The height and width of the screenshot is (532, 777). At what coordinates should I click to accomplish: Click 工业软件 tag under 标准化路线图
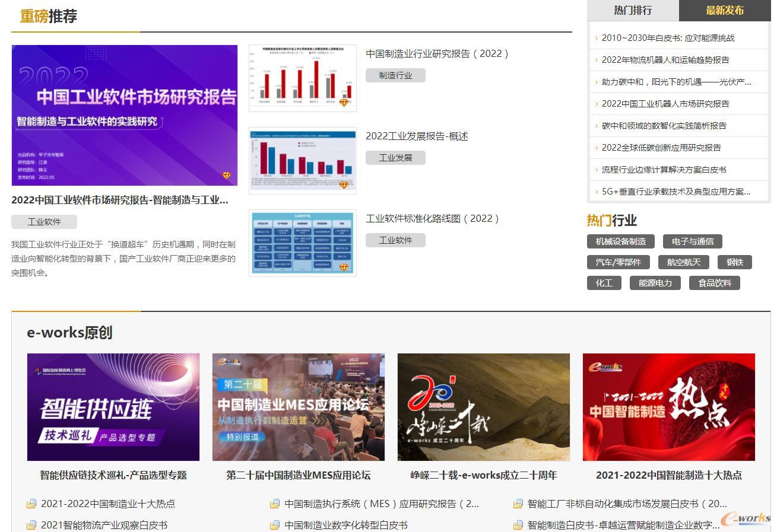point(395,240)
